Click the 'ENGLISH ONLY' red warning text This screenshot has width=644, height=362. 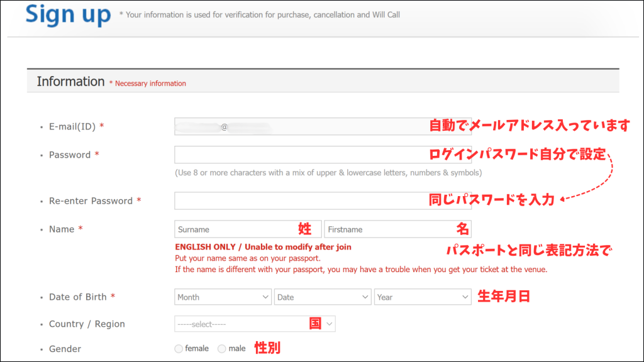pyautogui.click(x=263, y=247)
